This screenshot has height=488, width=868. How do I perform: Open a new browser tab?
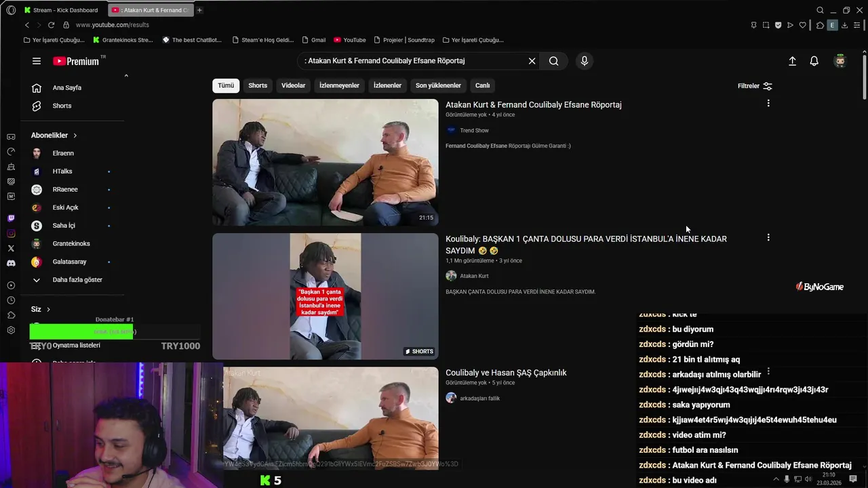pos(199,10)
